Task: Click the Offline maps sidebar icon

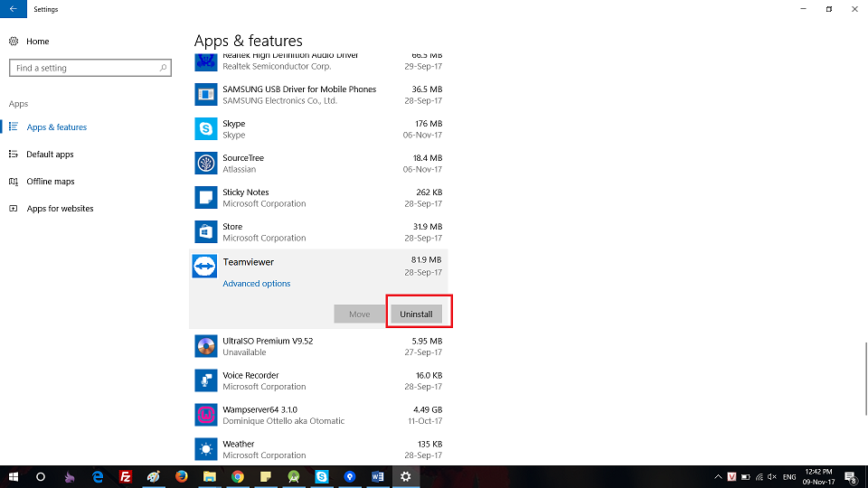Action: pos(14,181)
